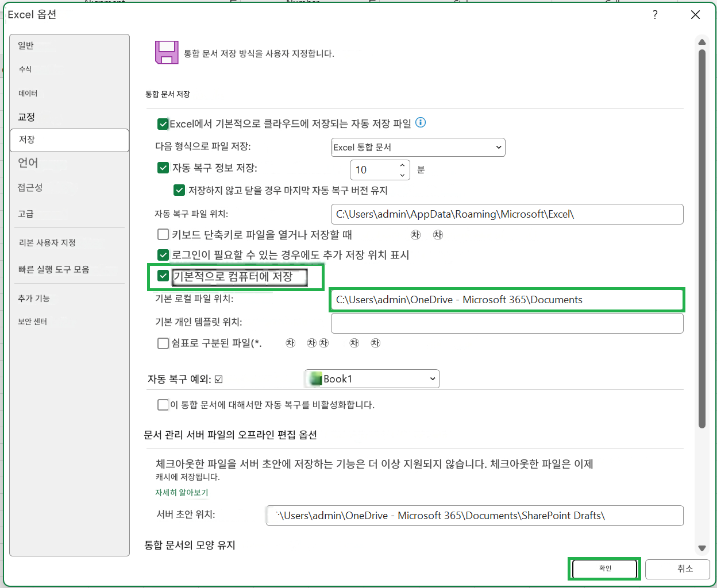Open the 빠른 실행 도구 모음 category

tap(70, 269)
